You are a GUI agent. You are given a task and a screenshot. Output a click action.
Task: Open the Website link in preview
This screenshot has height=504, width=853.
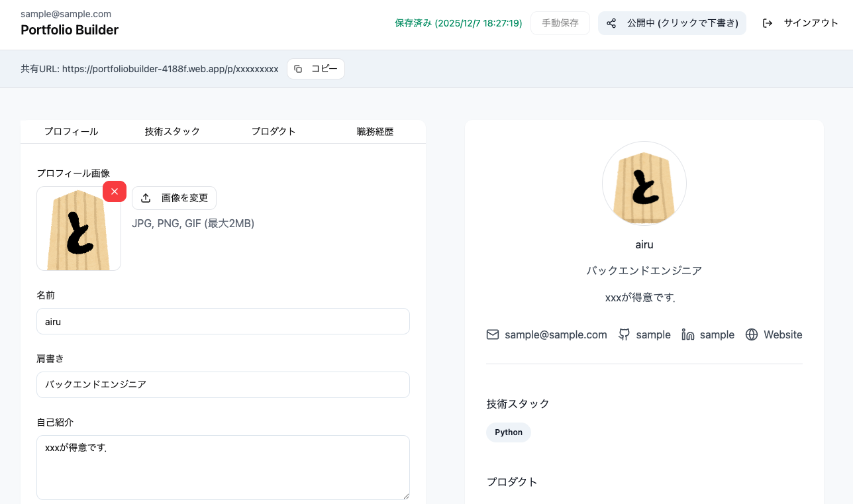tap(783, 334)
